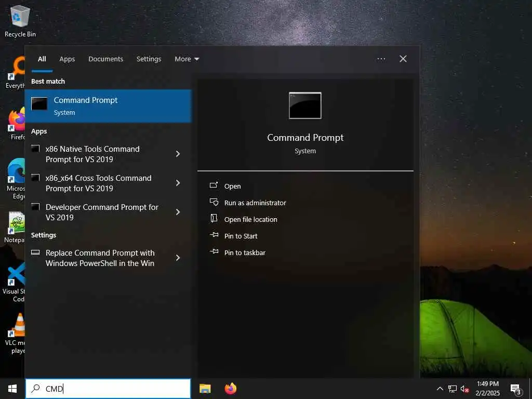Expand Replace Command Prompt setting arrow
The width and height of the screenshot is (532, 399).
(178, 258)
